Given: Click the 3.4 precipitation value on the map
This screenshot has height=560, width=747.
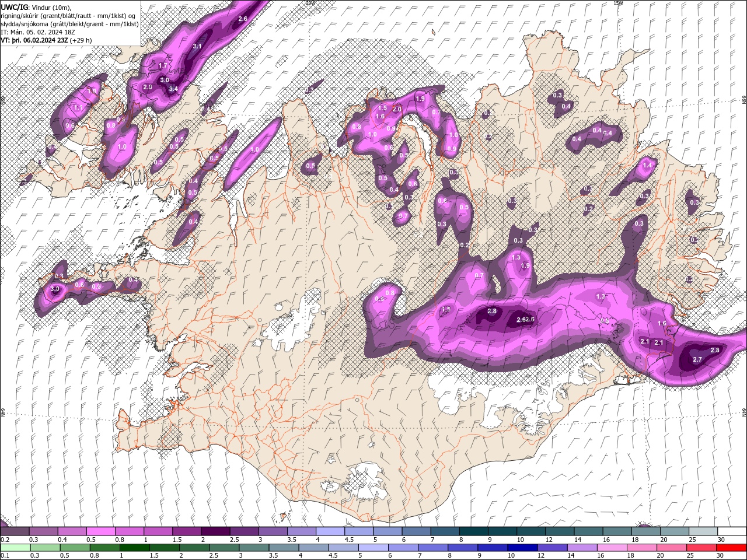Looking at the screenshot, I should [x=173, y=89].
